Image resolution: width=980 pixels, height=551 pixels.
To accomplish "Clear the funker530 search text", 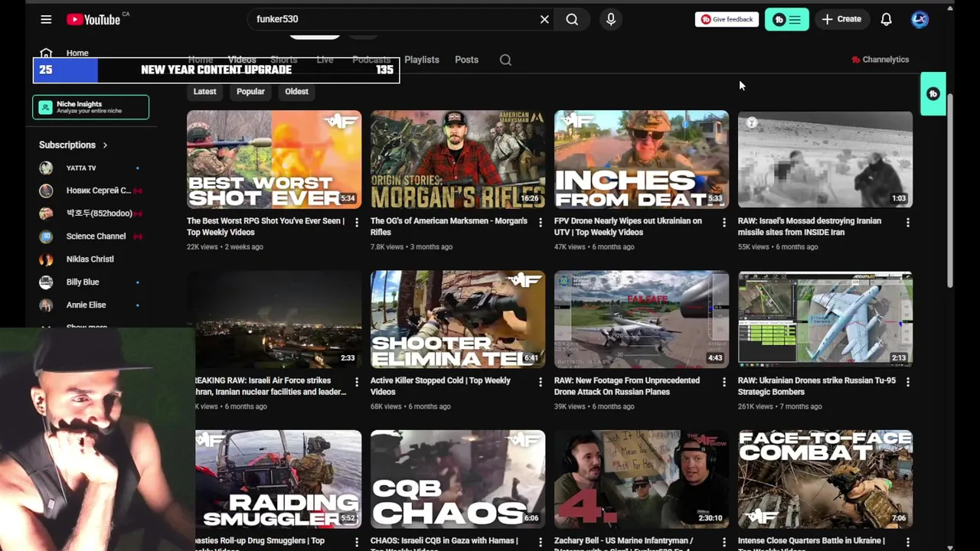I will (x=544, y=19).
